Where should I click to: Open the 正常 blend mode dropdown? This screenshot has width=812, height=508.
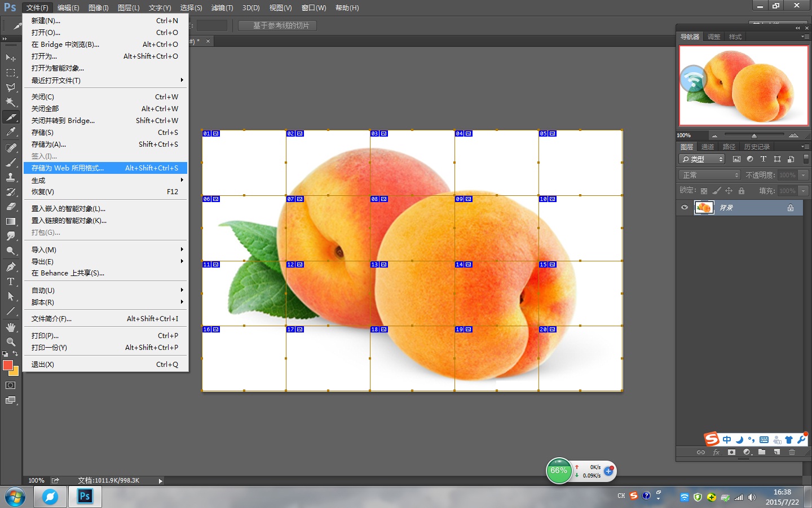(x=709, y=175)
